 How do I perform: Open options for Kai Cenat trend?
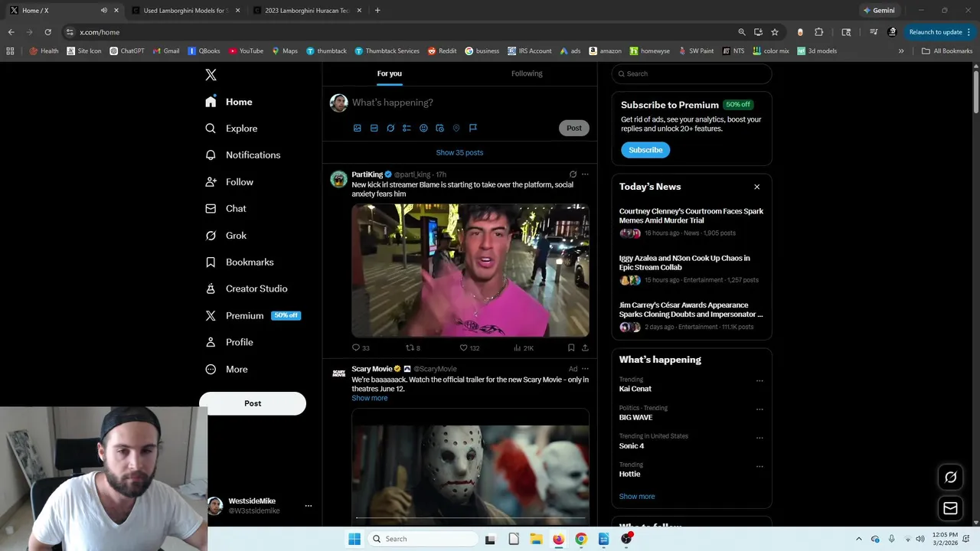[759, 380]
